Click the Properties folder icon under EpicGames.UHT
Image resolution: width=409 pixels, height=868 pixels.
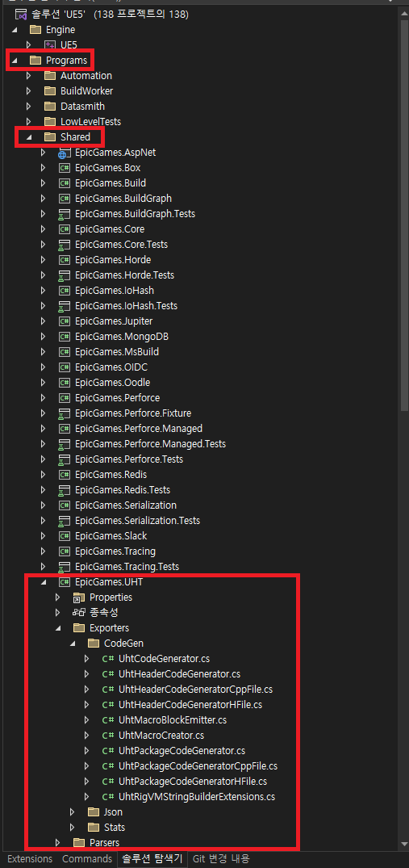click(79, 598)
